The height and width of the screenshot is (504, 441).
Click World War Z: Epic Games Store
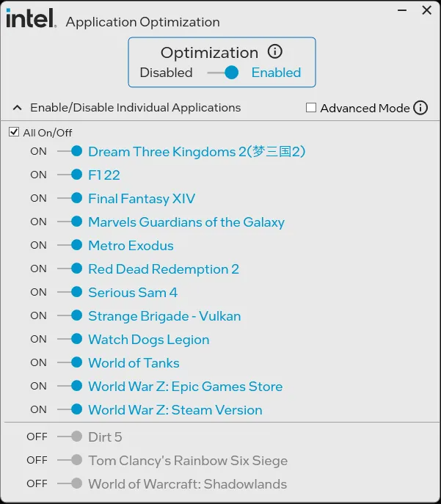185,387
